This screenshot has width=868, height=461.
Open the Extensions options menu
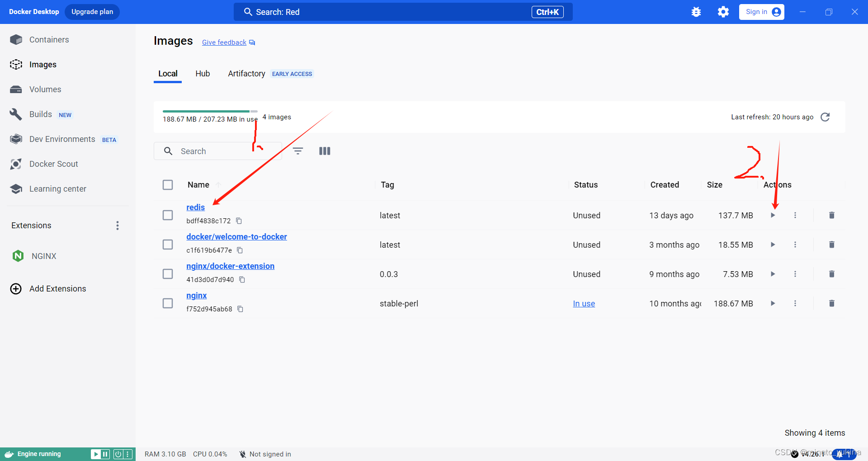(118, 226)
